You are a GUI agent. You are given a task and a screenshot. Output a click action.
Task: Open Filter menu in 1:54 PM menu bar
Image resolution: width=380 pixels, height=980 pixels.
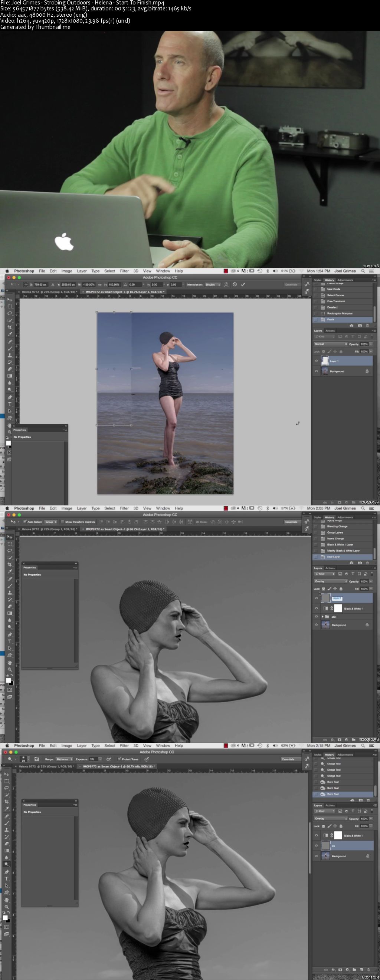pyautogui.click(x=124, y=271)
